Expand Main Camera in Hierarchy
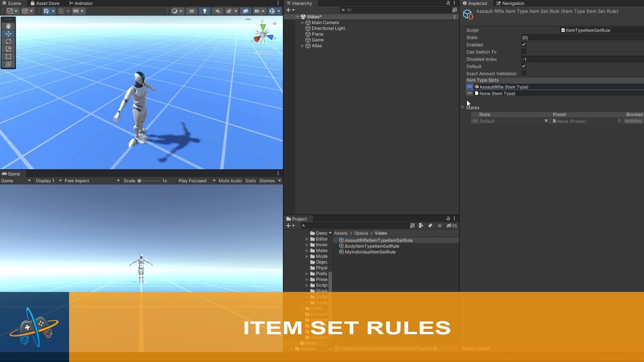Viewport: 644px width, 362px height. [x=302, y=23]
